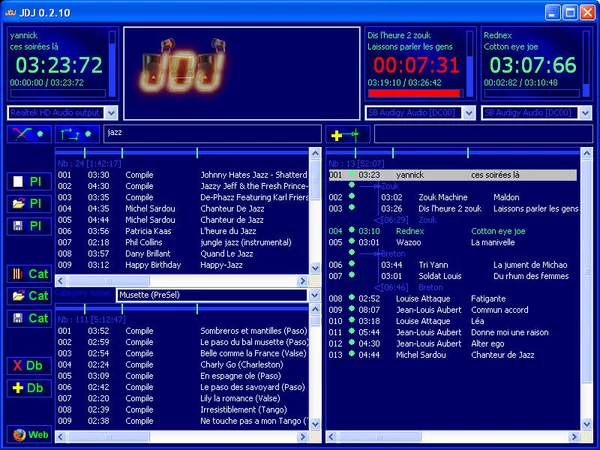Click the new playlist Pl icon
Screen dimensions: 600x450
29,181
